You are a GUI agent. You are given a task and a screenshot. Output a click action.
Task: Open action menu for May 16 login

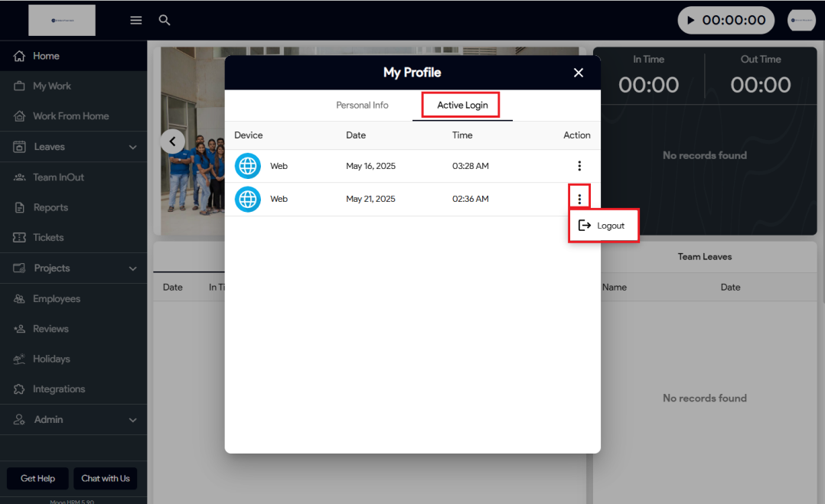(x=579, y=166)
